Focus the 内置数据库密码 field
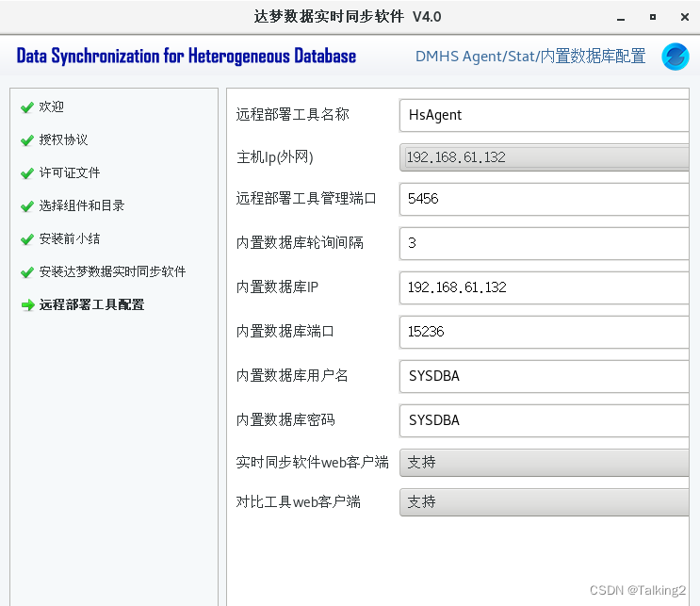700x606 pixels. tap(545, 420)
